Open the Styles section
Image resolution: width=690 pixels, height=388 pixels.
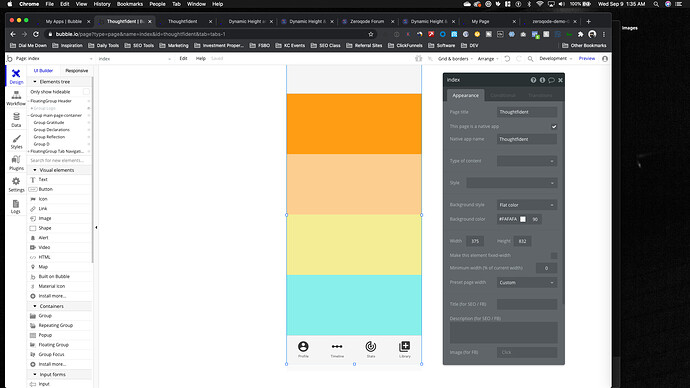pos(16,141)
